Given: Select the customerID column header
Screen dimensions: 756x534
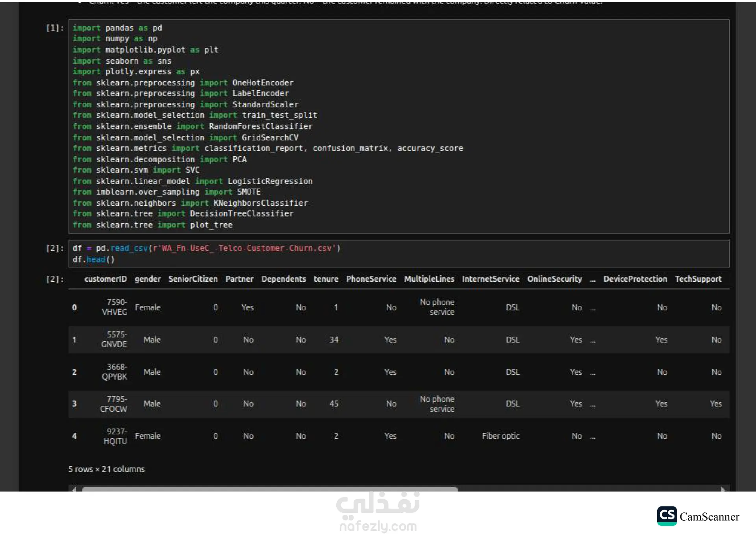Looking at the screenshot, I should pos(106,279).
